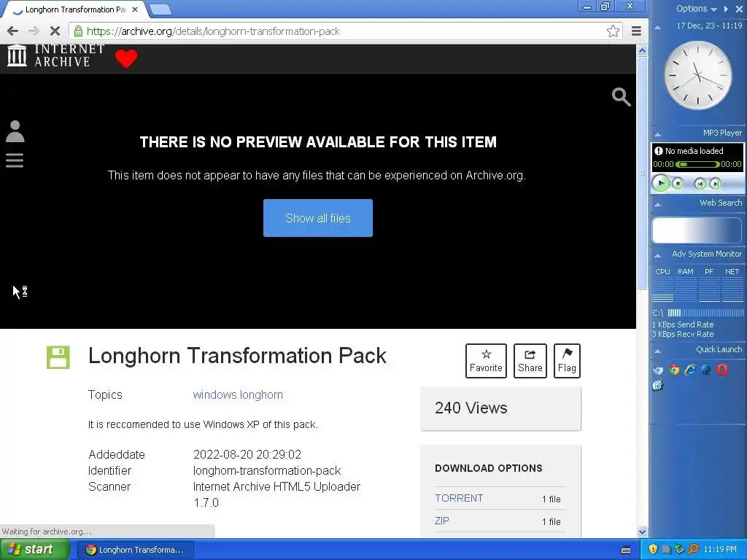The width and height of the screenshot is (747, 560).
Task: Add item to favorites with Favorite button
Action: [486, 360]
